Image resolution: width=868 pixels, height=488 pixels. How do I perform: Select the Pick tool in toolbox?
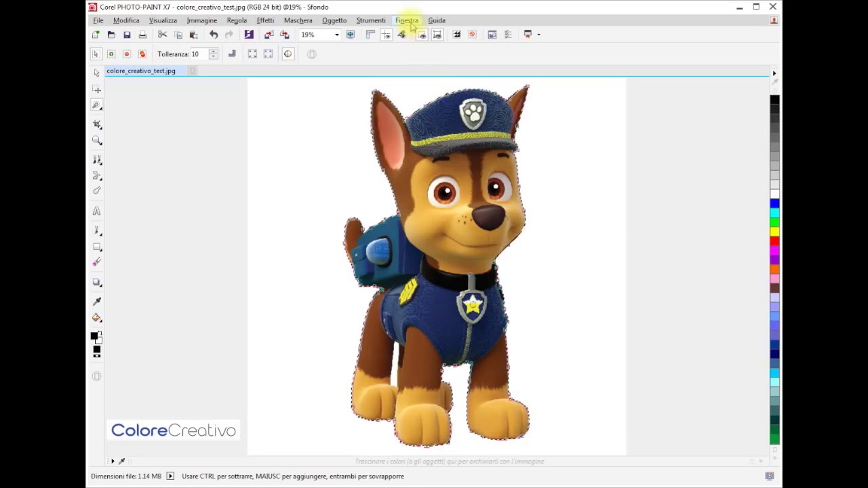click(x=96, y=73)
